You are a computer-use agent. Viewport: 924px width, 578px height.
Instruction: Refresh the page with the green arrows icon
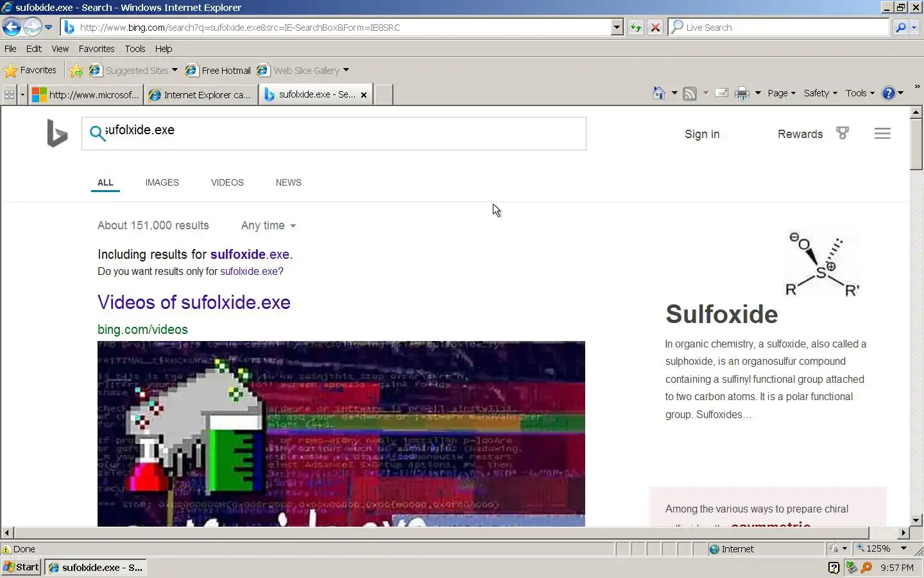tap(635, 28)
